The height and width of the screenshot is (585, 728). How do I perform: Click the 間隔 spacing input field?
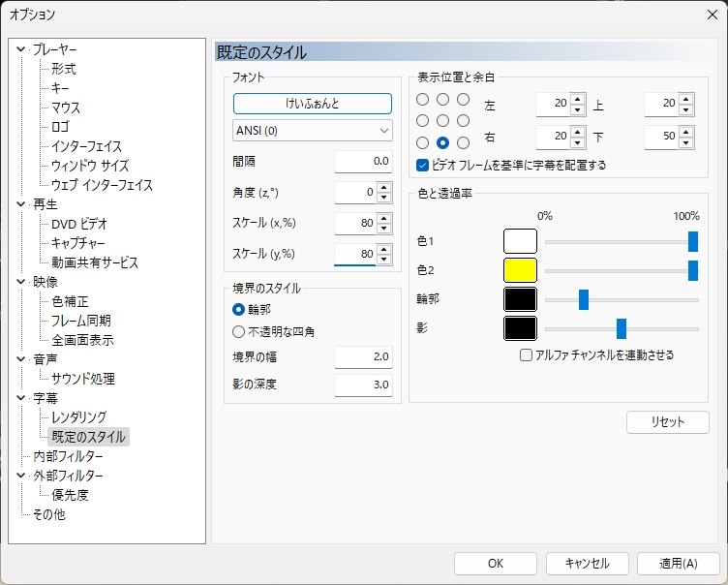(x=363, y=161)
